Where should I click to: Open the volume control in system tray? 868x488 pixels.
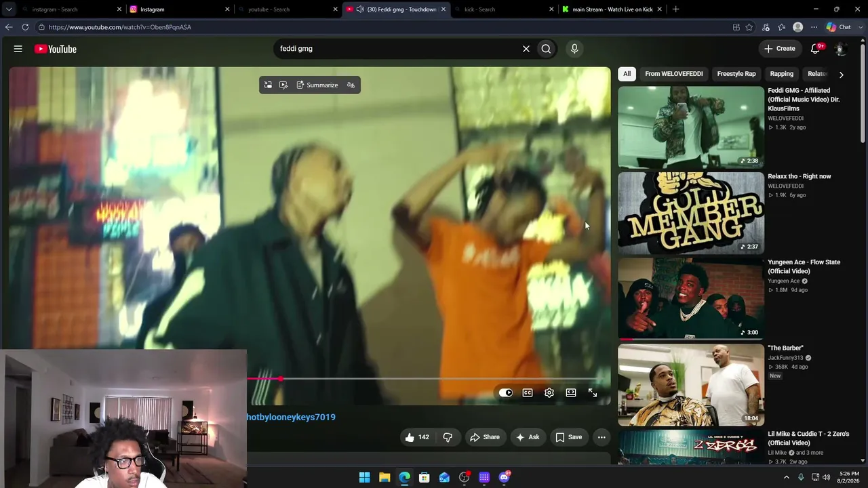pyautogui.click(x=826, y=477)
